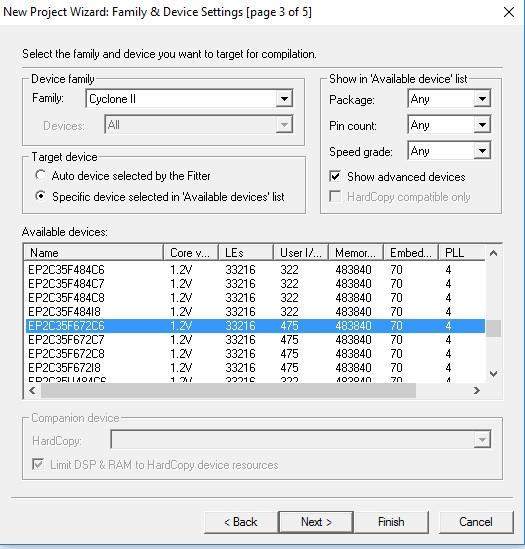525x549 pixels.
Task: Sort devices by Core voltage column header
Action: coord(191,252)
